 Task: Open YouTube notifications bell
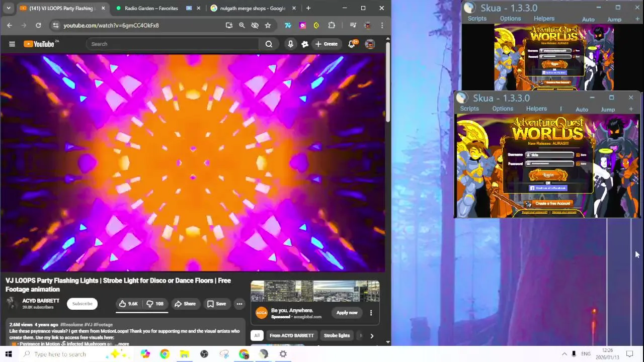pyautogui.click(x=352, y=44)
